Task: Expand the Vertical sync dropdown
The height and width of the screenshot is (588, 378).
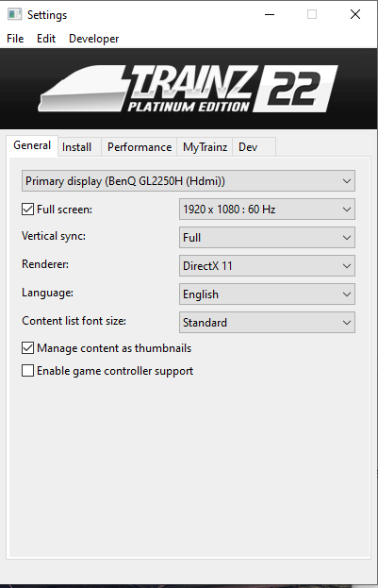Action: 267,238
